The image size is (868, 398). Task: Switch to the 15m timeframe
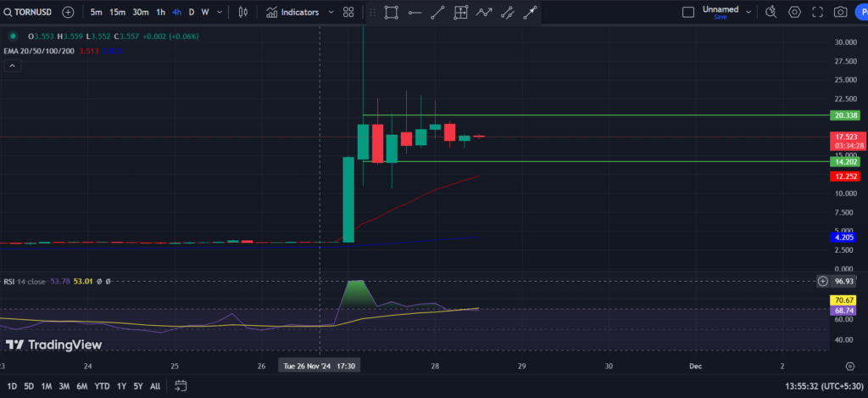[x=117, y=12]
